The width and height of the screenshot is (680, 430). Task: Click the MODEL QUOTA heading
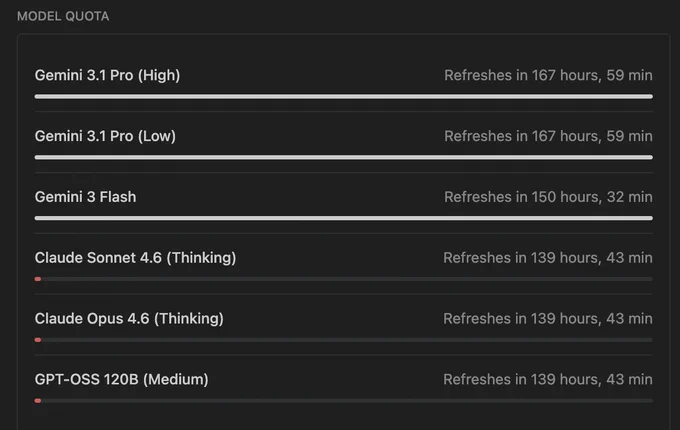click(63, 16)
